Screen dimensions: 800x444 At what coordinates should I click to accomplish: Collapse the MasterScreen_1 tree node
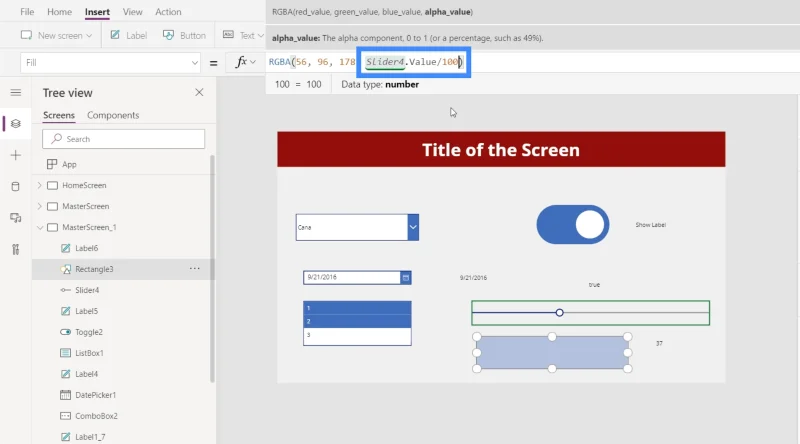point(40,227)
